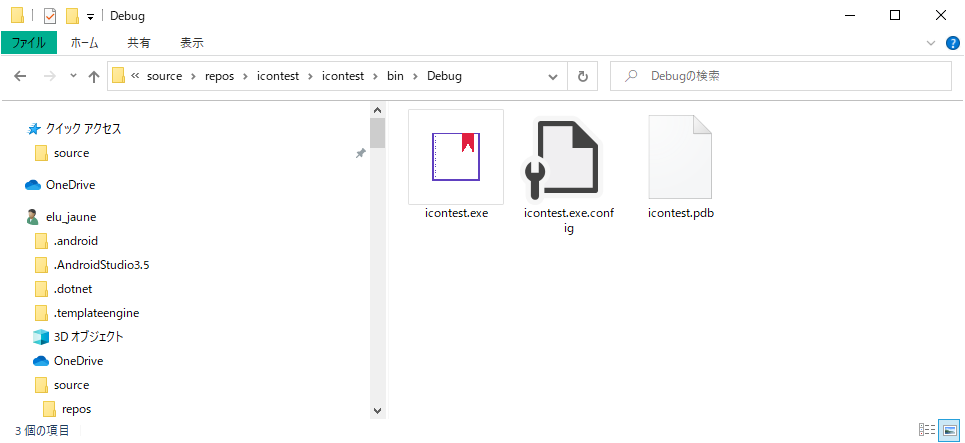Click the Help question mark icon

(x=952, y=43)
